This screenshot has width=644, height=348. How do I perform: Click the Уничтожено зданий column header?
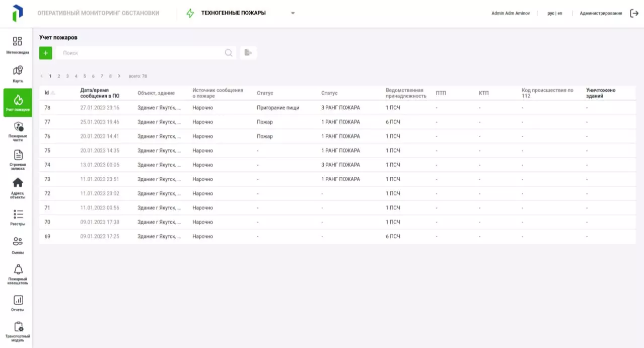[x=601, y=93]
